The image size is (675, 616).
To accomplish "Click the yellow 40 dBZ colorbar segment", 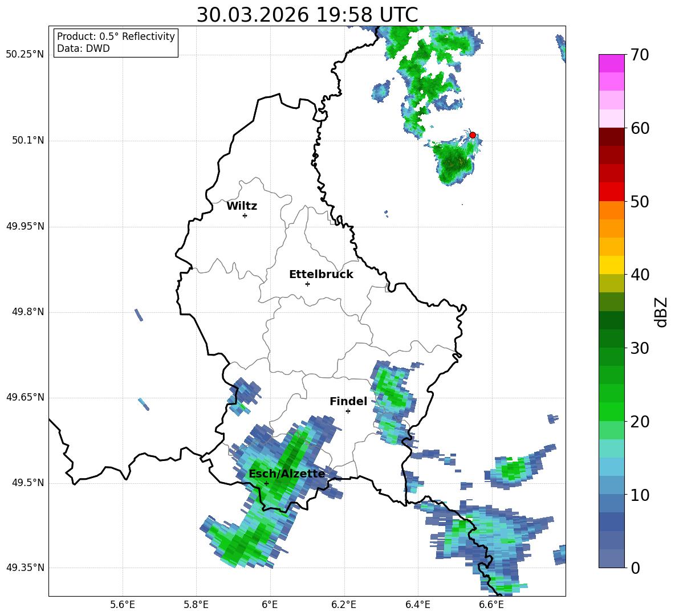I will coord(611,265).
